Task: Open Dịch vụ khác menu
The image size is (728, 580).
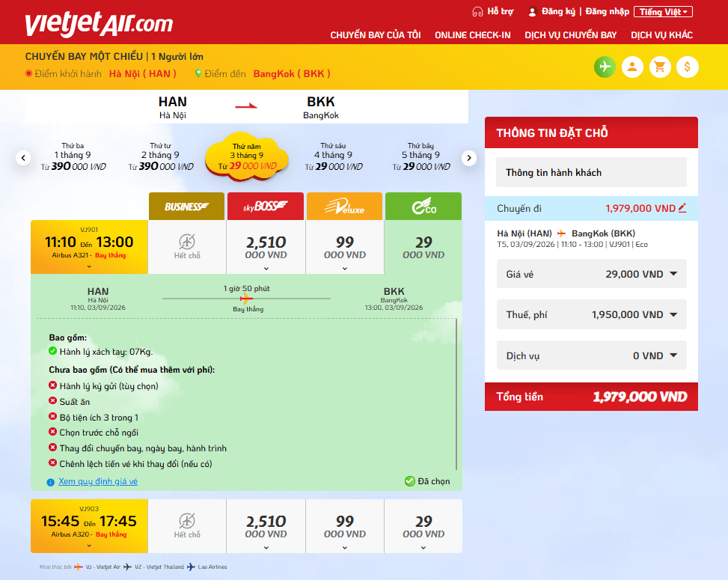Action: tap(661, 35)
